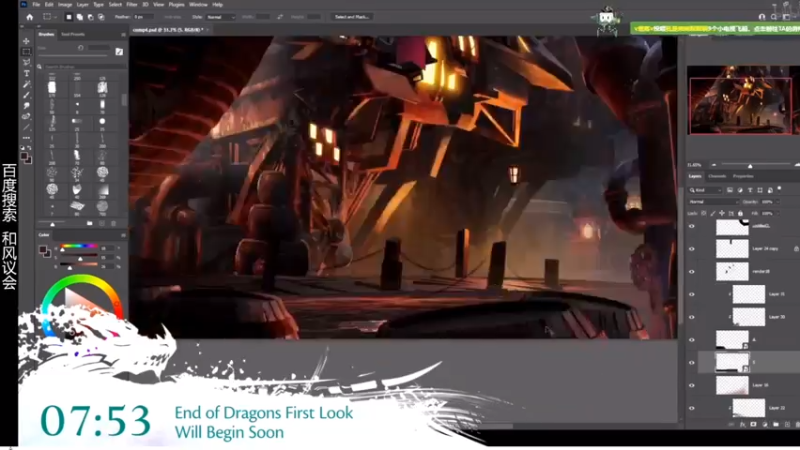Open the Filter menu
This screenshot has width=800, height=450.
click(132, 5)
